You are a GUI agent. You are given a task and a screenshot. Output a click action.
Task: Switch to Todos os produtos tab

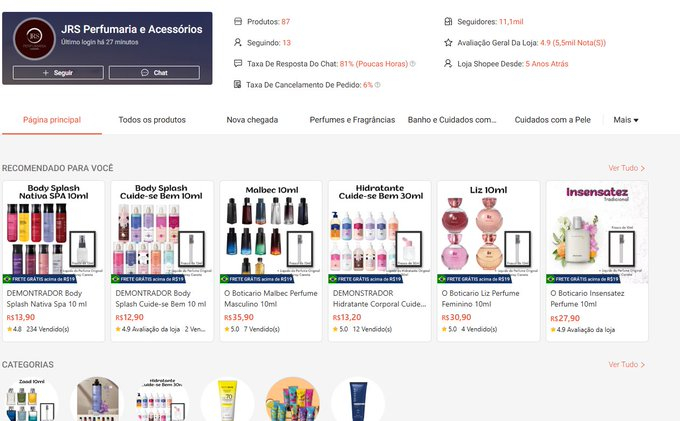point(152,120)
